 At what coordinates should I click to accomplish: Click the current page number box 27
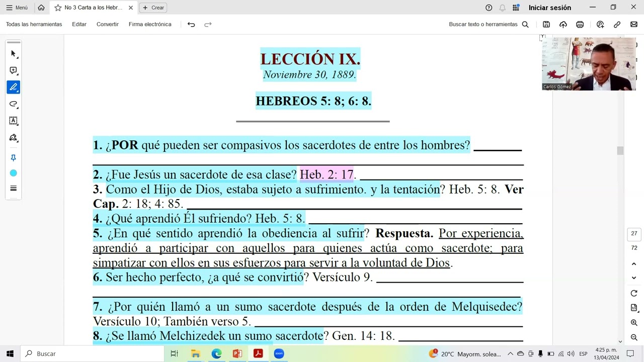coord(634,234)
